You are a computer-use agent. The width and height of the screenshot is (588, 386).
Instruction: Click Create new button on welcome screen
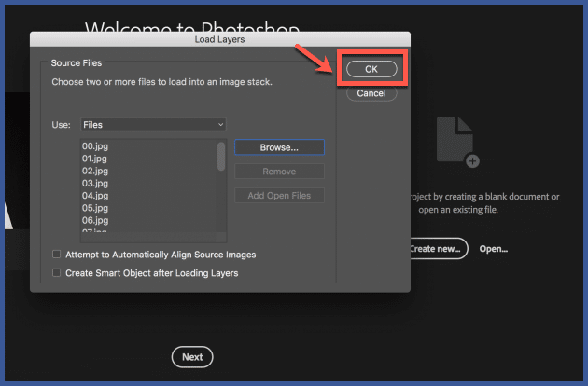439,248
